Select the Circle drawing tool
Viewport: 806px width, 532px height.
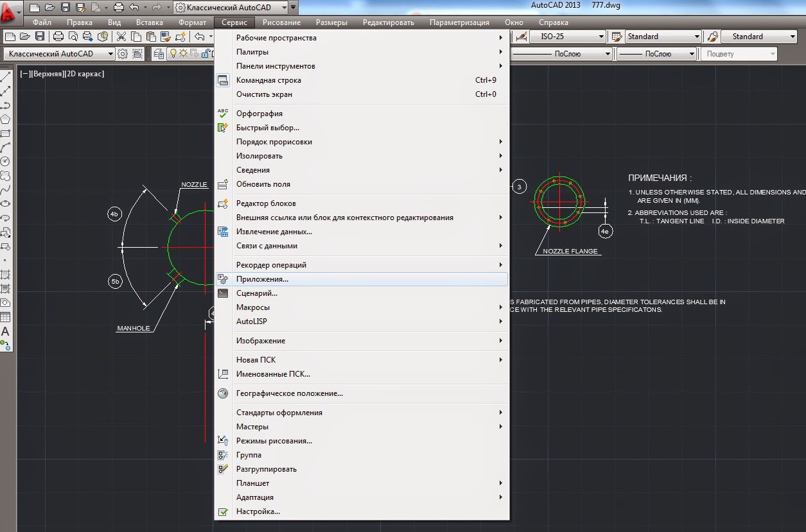5,161
